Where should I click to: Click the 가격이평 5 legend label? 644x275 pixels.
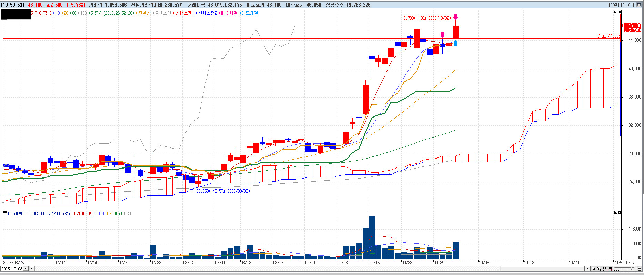click(41, 13)
